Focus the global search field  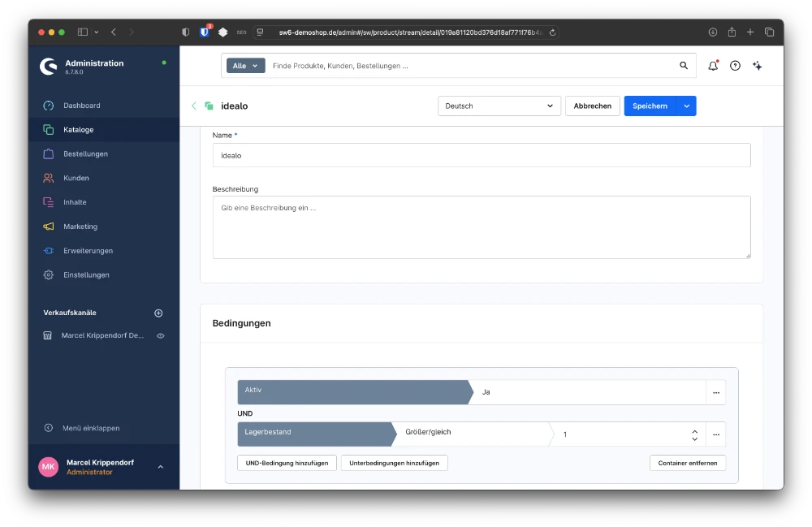click(x=471, y=66)
